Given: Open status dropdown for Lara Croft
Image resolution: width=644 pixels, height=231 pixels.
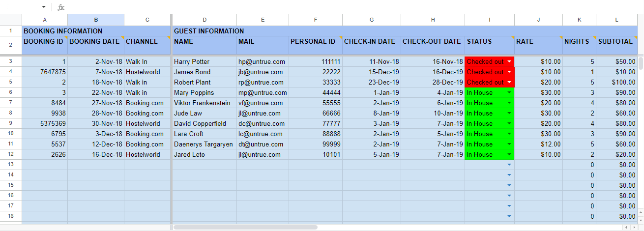Looking at the screenshot, I should pyautogui.click(x=509, y=134).
